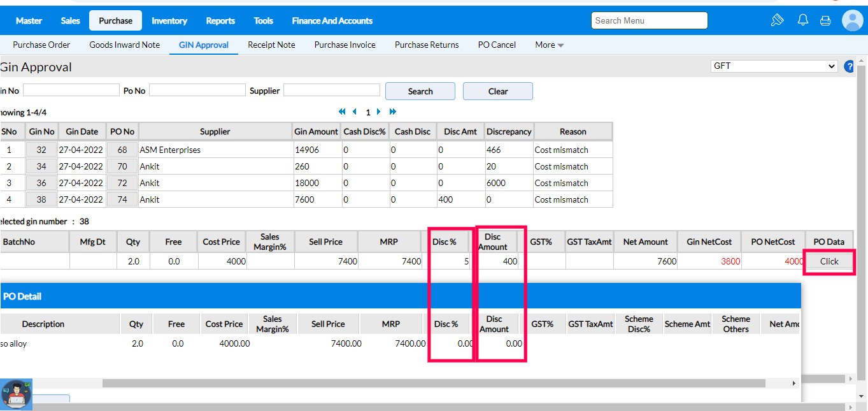Click the Net Amount 7600 value
The image size is (868, 411).
coord(667,261)
